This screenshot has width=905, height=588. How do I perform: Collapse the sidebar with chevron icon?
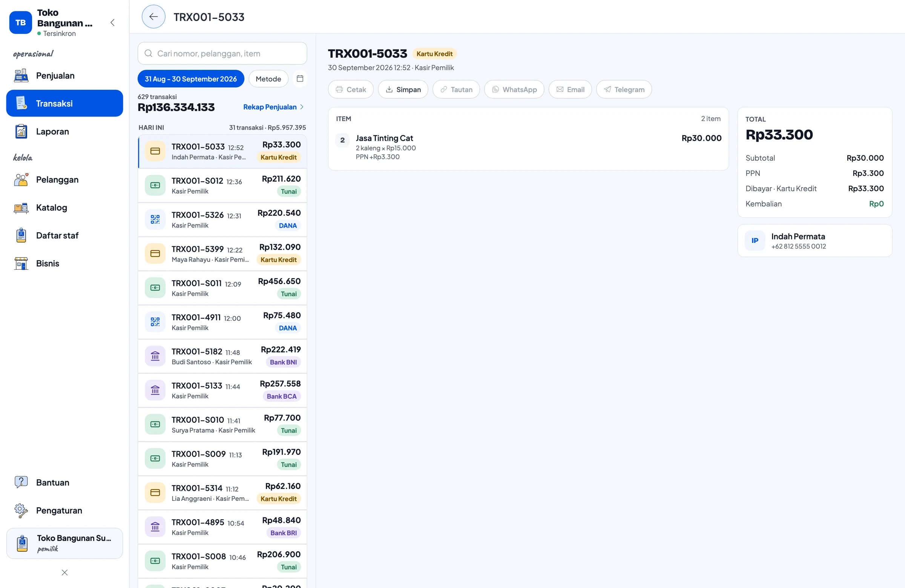pyautogui.click(x=112, y=22)
